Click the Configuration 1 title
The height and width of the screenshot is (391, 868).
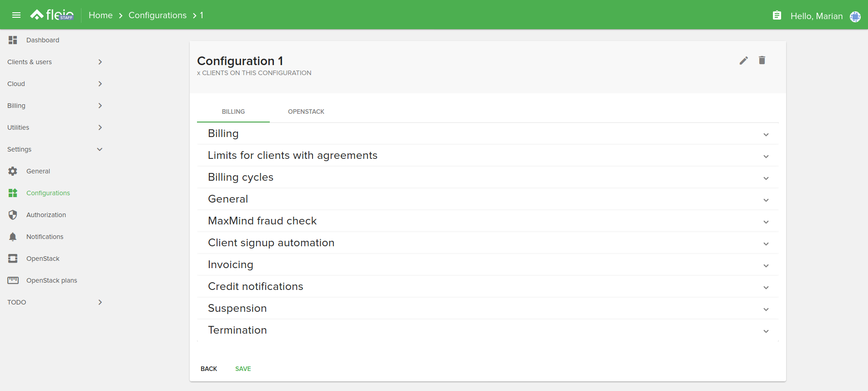[240, 61]
